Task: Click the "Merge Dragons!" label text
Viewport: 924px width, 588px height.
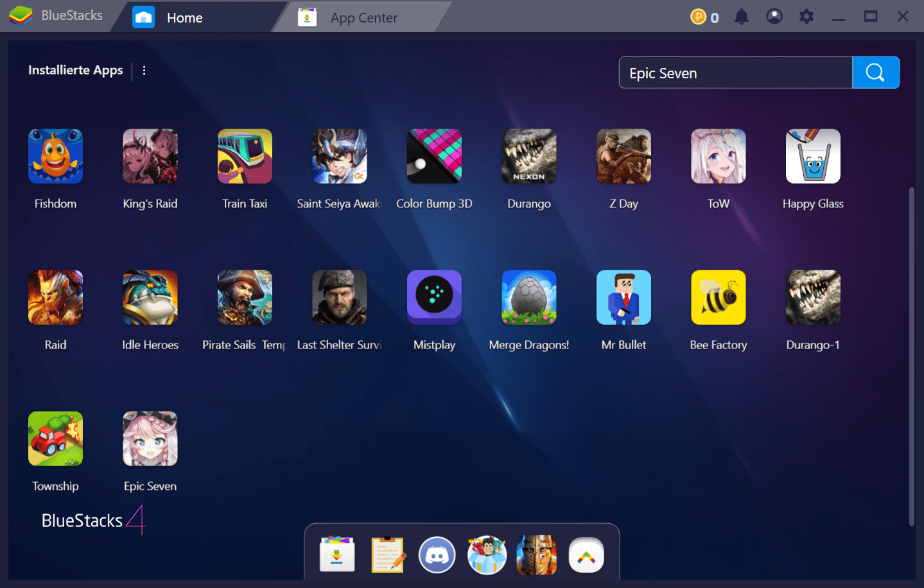Action: point(529,345)
